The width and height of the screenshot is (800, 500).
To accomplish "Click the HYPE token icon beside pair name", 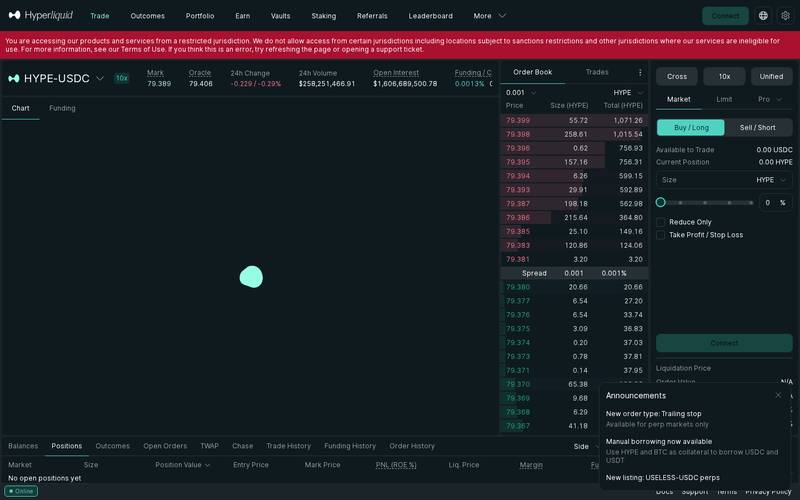I will [14, 78].
